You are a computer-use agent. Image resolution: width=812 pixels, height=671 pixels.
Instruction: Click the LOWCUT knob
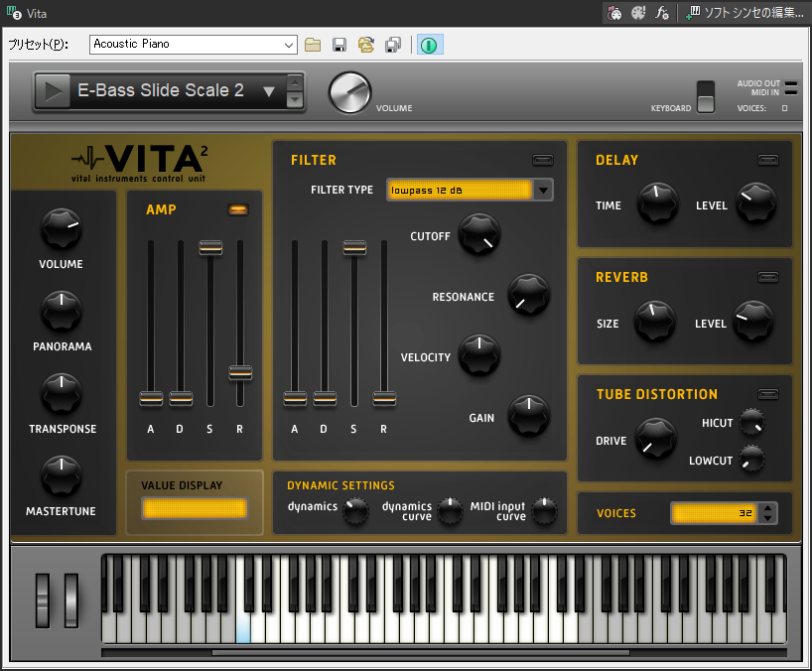(751, 459)
